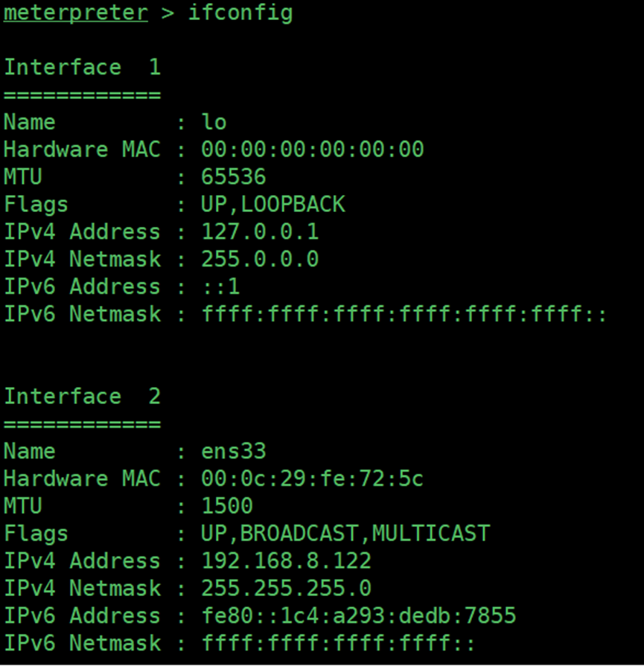This screenshot has height=666, width=644.
Task: Click the IPv6 address ::1
Action: click(x=220, y=286)
